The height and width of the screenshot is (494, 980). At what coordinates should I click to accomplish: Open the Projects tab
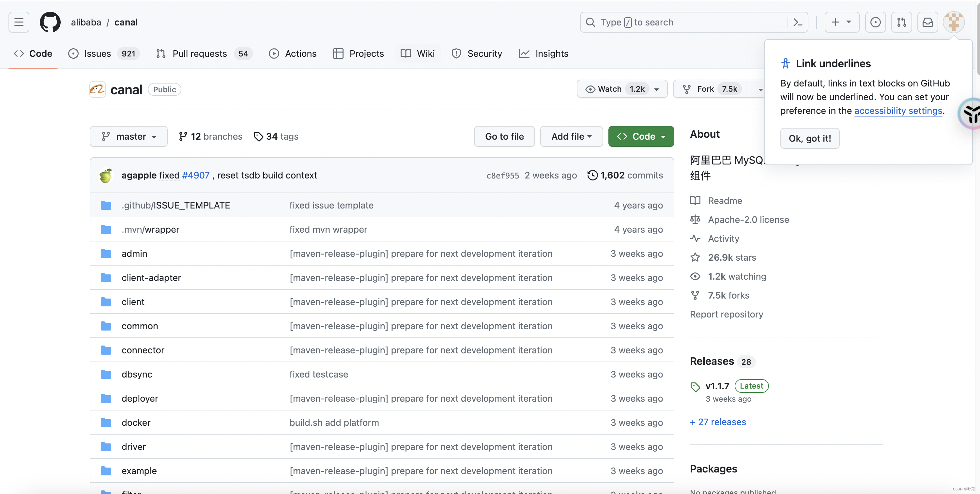click(359, 54)
